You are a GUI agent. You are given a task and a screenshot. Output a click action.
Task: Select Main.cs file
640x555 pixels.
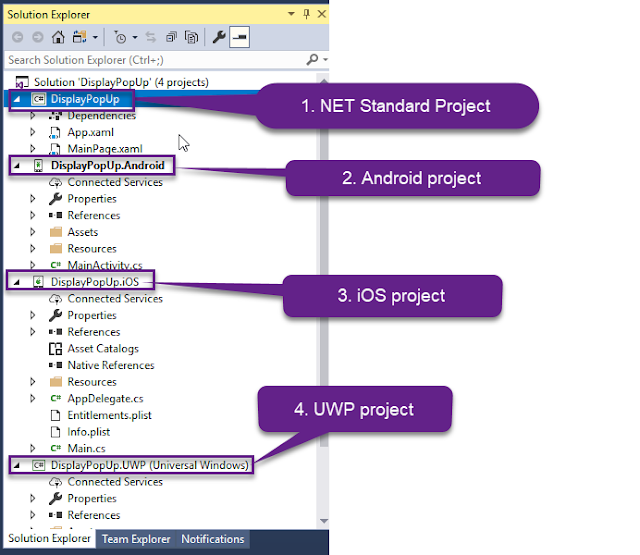pyautogui.click(x=87, y=448)
